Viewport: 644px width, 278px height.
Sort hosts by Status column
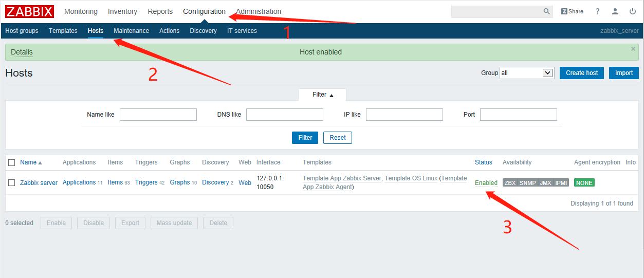coord(484,162)
